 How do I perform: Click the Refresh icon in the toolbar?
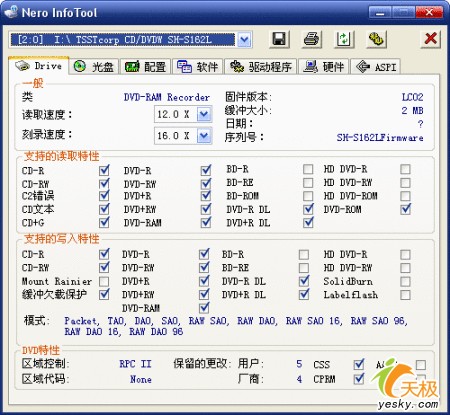click(x=344, y=39)
